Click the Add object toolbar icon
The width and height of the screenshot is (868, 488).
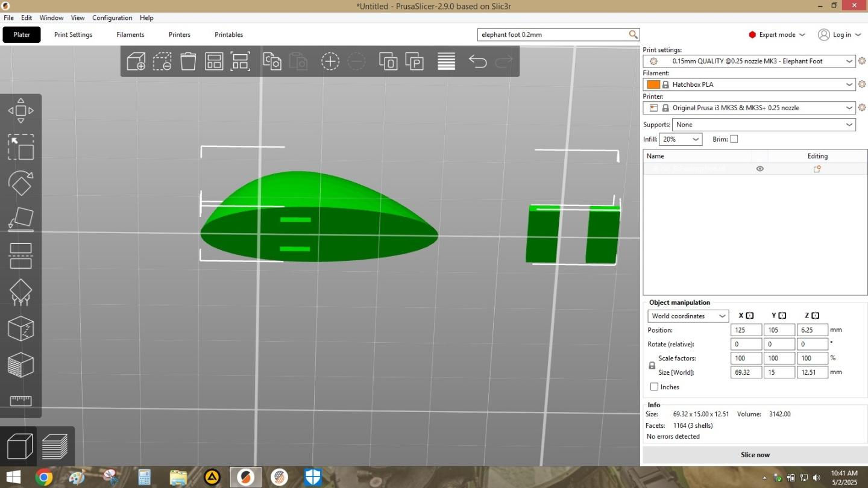pyautogui.click(x=136, y=61)
